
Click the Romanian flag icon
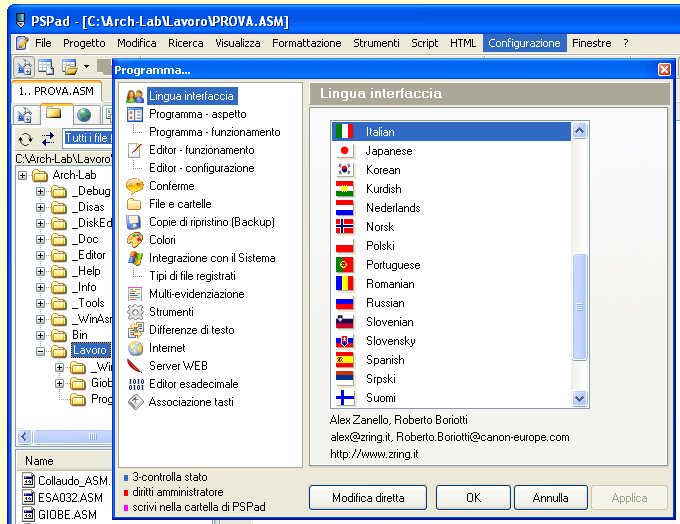[345, 284]
